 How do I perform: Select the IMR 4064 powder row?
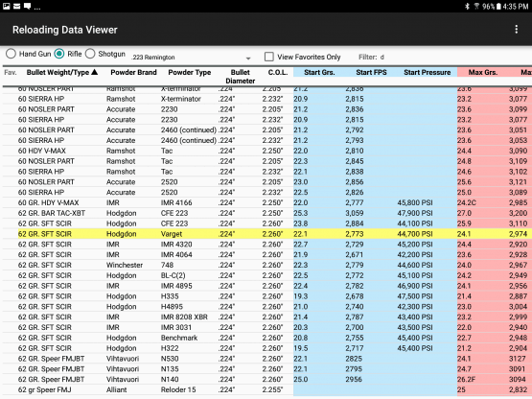[x=267, y=255]
